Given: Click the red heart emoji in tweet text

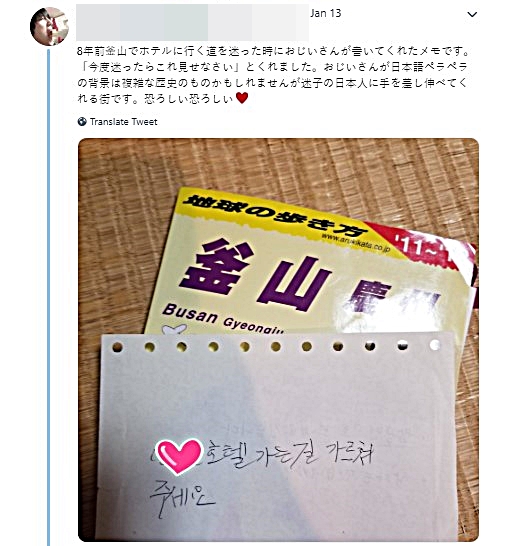Looking at the screenshot, I should click(x=242, y=98).
